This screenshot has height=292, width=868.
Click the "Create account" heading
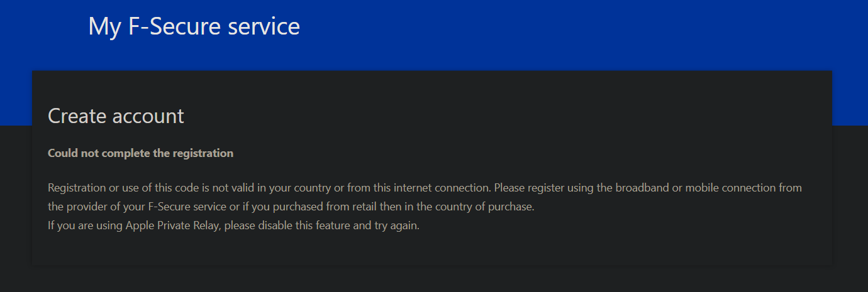point(116,116)
